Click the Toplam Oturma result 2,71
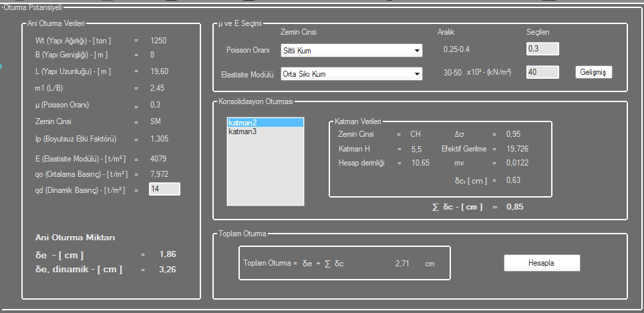The image size is (644, 313). coord(402,264)
